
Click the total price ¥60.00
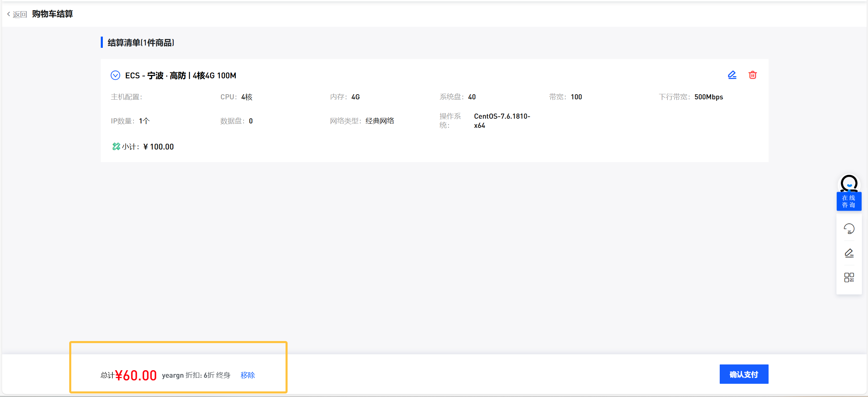coord(136,375)
